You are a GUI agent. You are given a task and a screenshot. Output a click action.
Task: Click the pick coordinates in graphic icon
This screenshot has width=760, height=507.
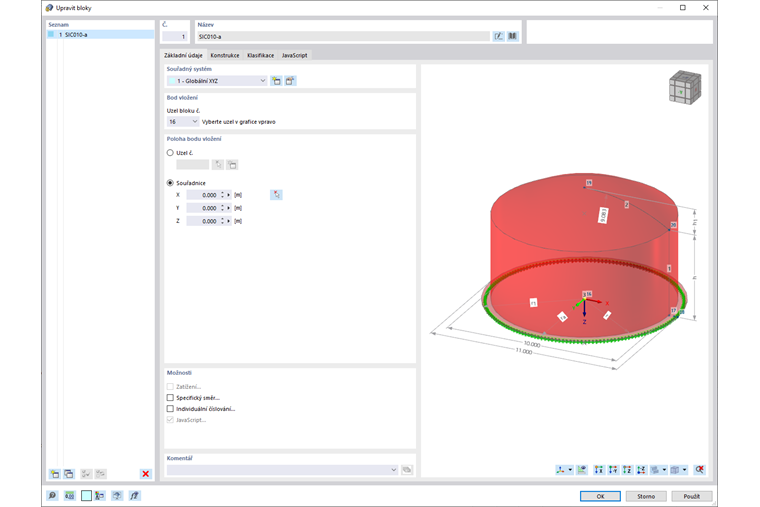pyautogui.click(x=276, y=195)
